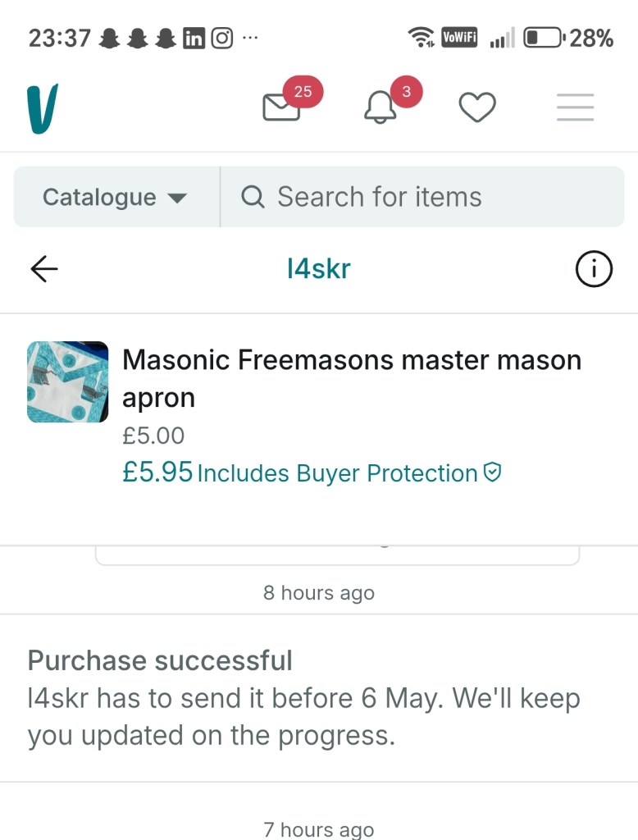Tap the Instagram status bar notification icon
Image resolution: width=638 pixels, height=840 pixels.
[222, 38]
